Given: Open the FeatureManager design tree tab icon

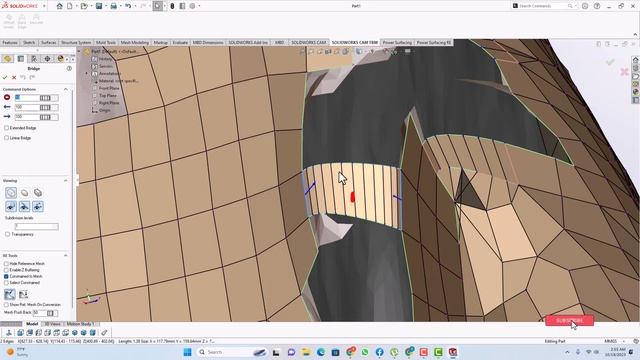Looking at the screenshot, I should [x=7, y=59].
